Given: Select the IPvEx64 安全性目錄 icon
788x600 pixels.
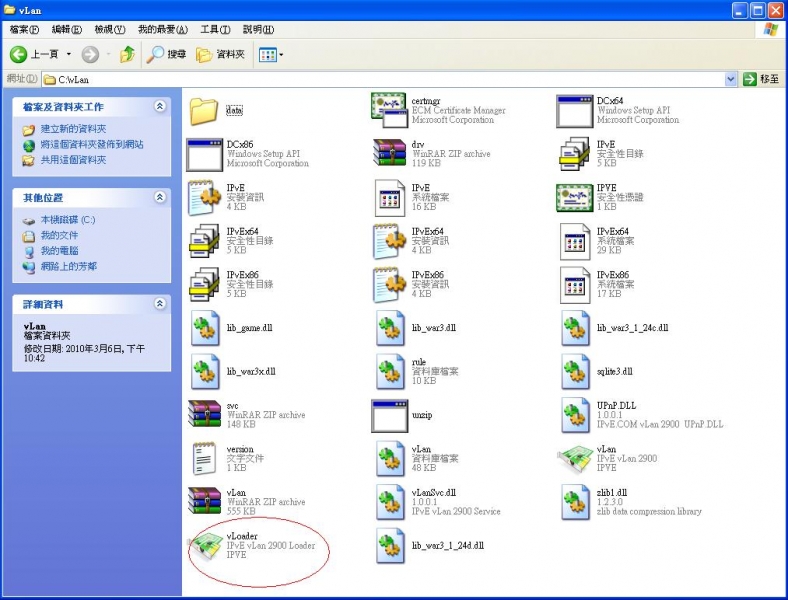Looking at the screenshot, I should (204, 241).
